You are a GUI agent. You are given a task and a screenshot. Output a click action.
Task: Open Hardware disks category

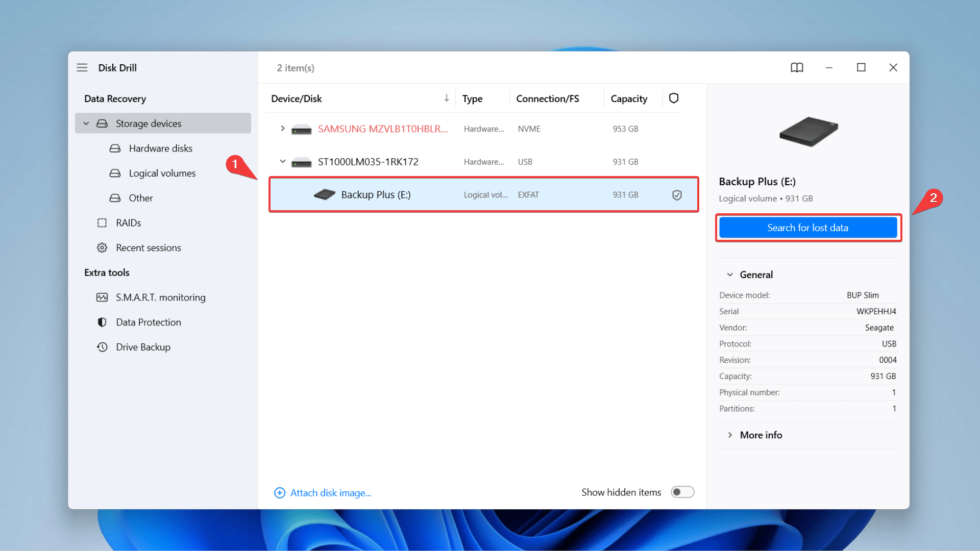(160, 148)
